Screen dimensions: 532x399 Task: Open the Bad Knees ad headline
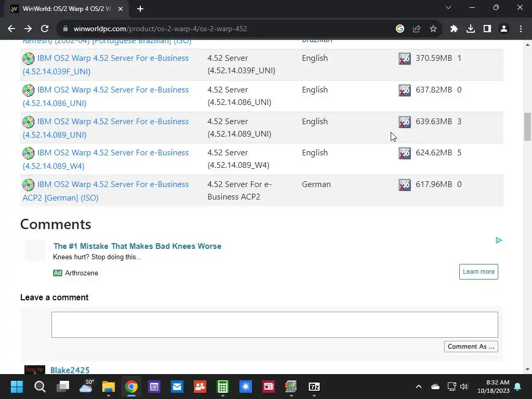(137, 246)
